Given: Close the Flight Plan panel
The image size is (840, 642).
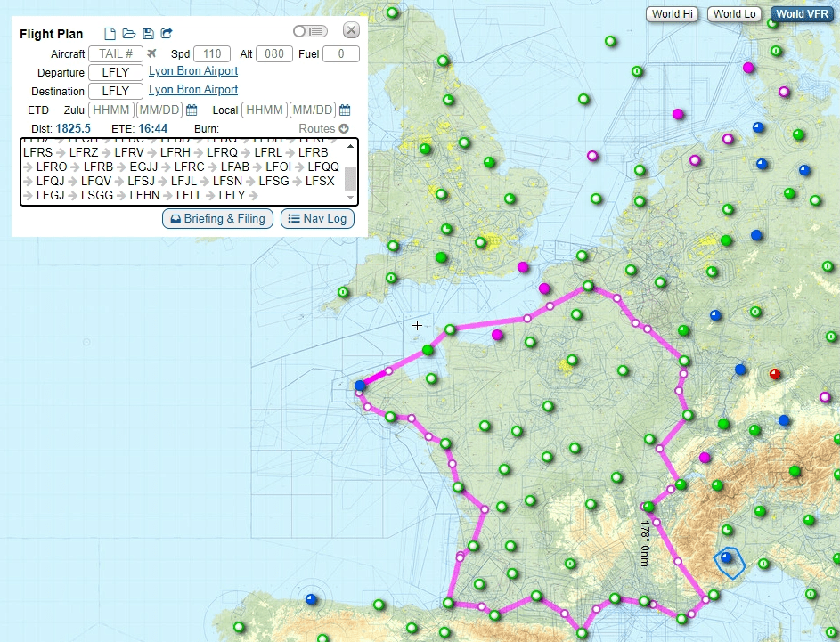Looking at the screenshot, I should (x=351, y=30).
